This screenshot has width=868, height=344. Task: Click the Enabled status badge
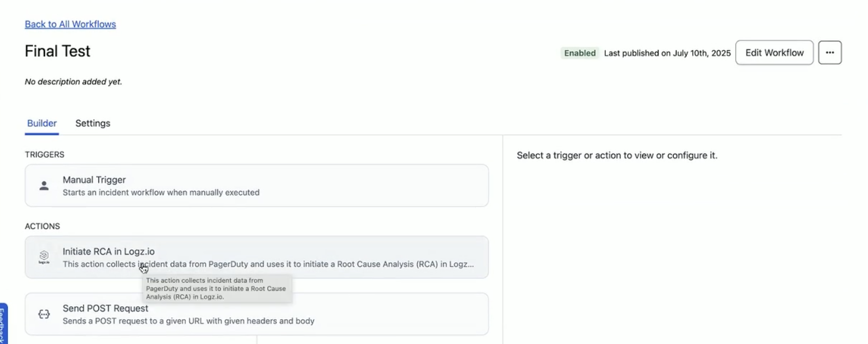(579, 53)
